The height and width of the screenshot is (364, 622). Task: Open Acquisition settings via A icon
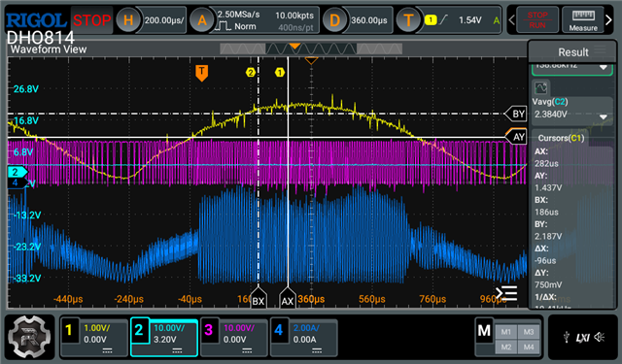(x=202, y=19)
